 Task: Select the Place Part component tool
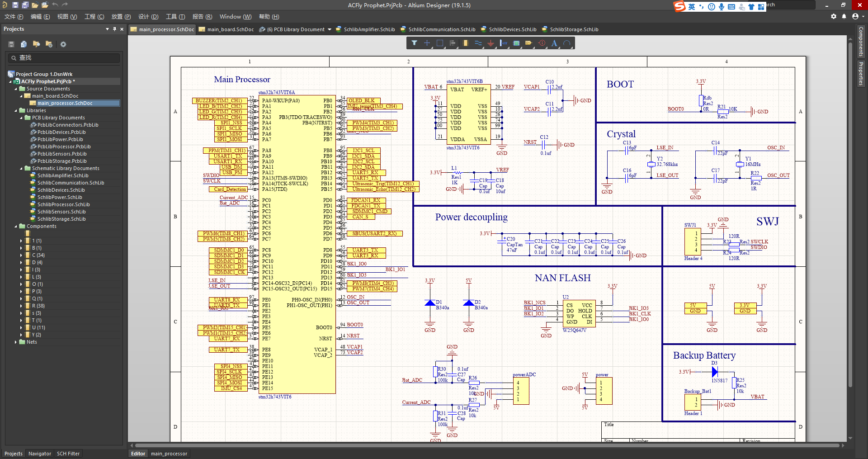click(465, 43)
